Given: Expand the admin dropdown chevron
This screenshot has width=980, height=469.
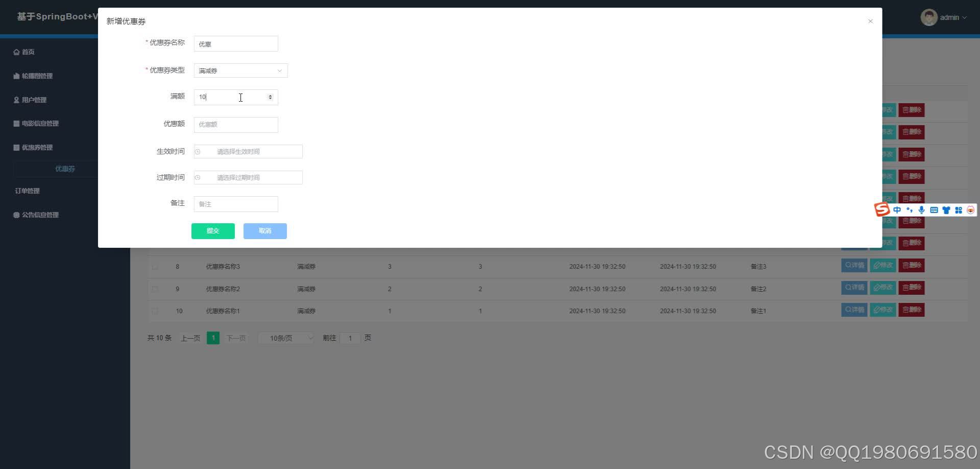Looking at the screenshot, I should point(965,18).
